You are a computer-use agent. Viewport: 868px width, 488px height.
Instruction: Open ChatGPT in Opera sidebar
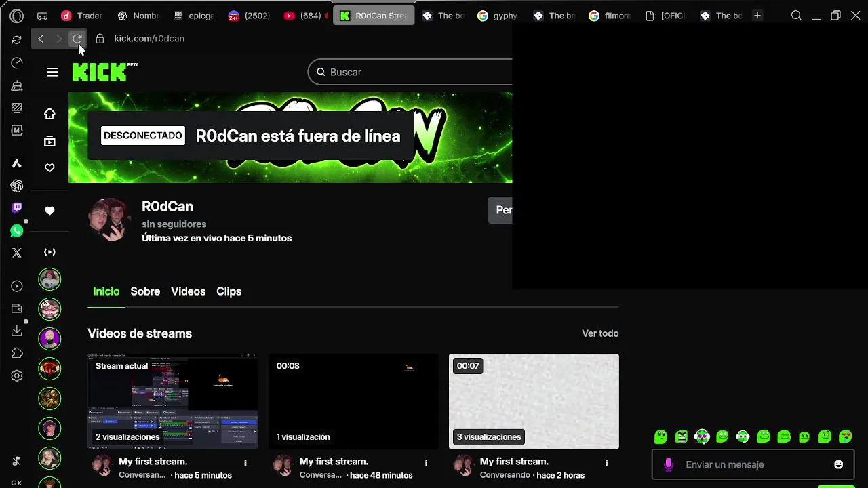pos(17,186)
